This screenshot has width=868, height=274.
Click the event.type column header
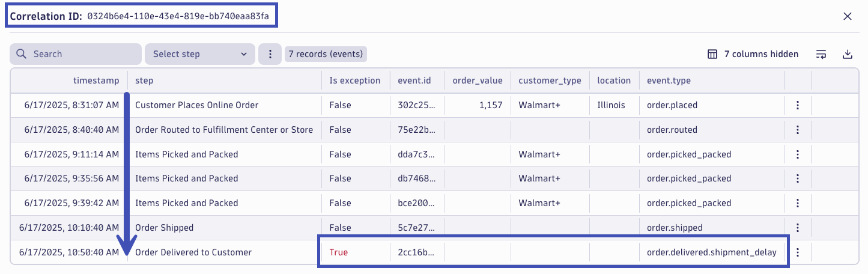(x=669, y=80)
